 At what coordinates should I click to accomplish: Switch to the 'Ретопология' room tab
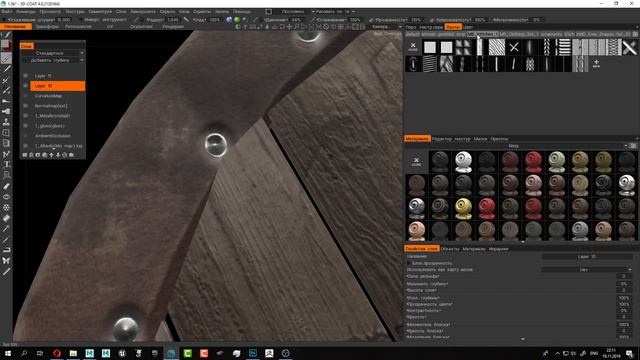[x=78, y=27]
